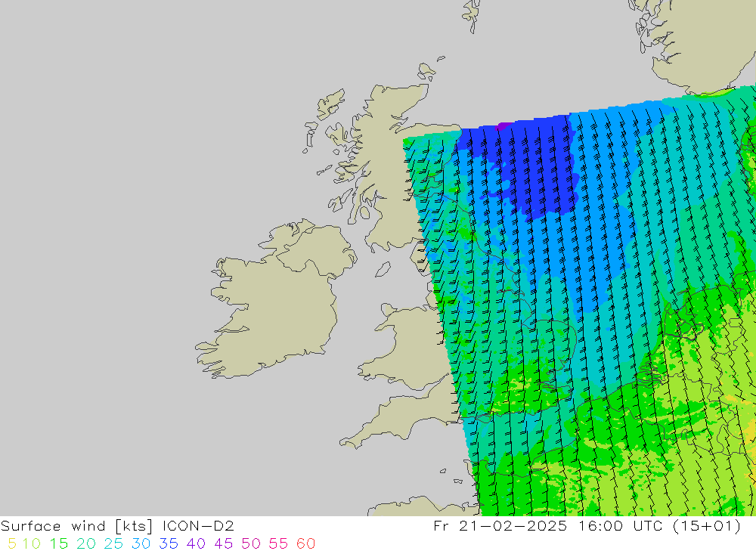Click the small purple patch at the top edge of the wind data
The height and width of the screenshot is (554, 756).
(x=503, y=126)
